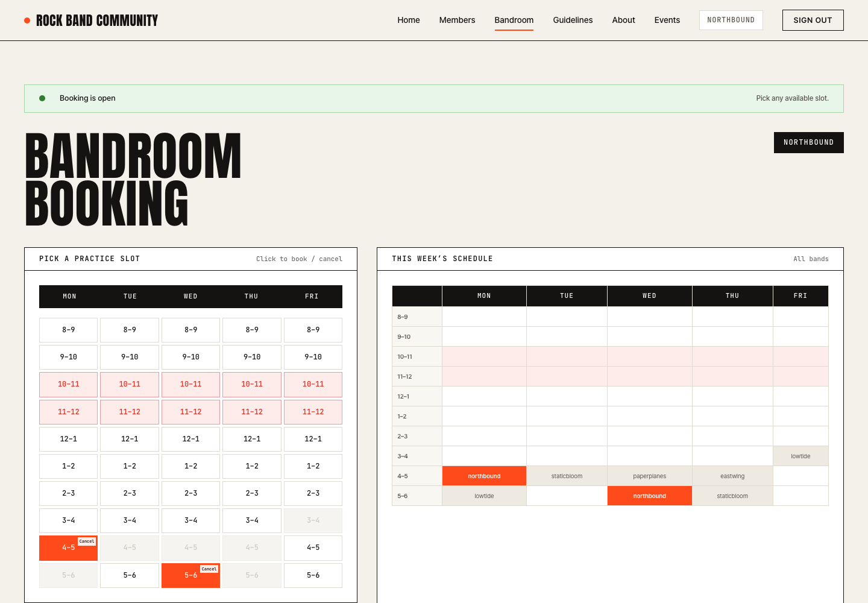Click the blocked Friday 11-12 slot
This screenshot has height=603, width=868.
point(313,412)
